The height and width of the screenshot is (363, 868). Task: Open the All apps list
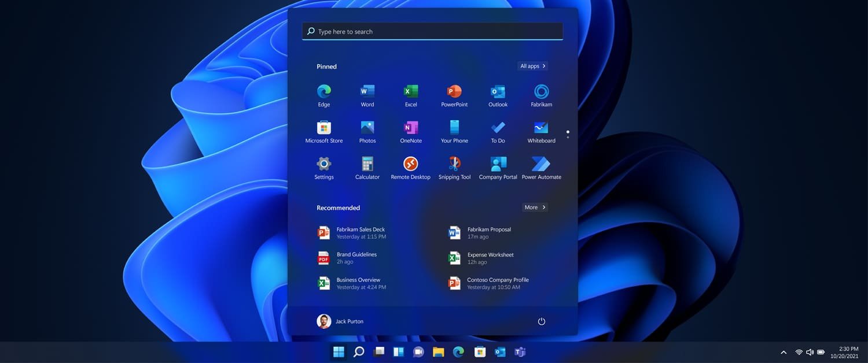[x=532, y=66]
